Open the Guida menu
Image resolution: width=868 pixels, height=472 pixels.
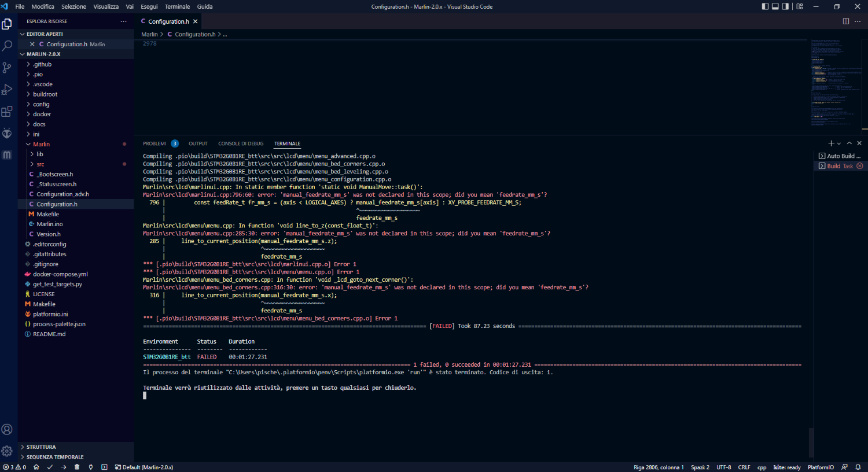tap(205, 6)
